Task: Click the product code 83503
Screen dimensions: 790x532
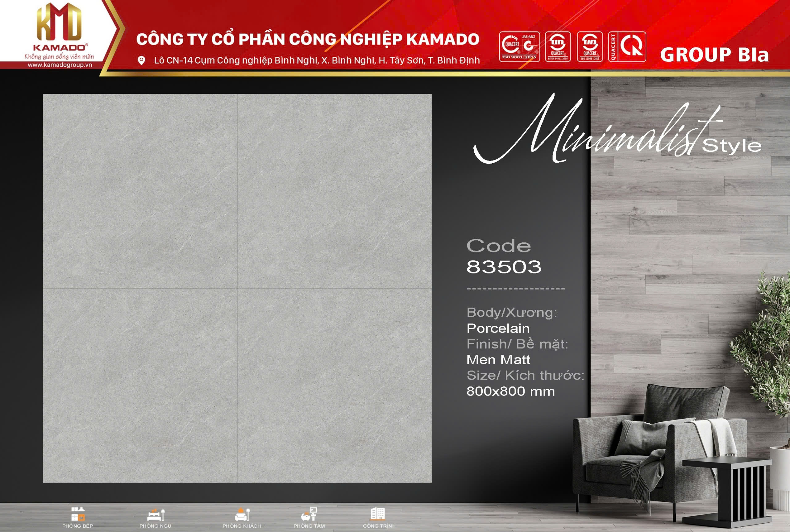Action: pos(504,267)
